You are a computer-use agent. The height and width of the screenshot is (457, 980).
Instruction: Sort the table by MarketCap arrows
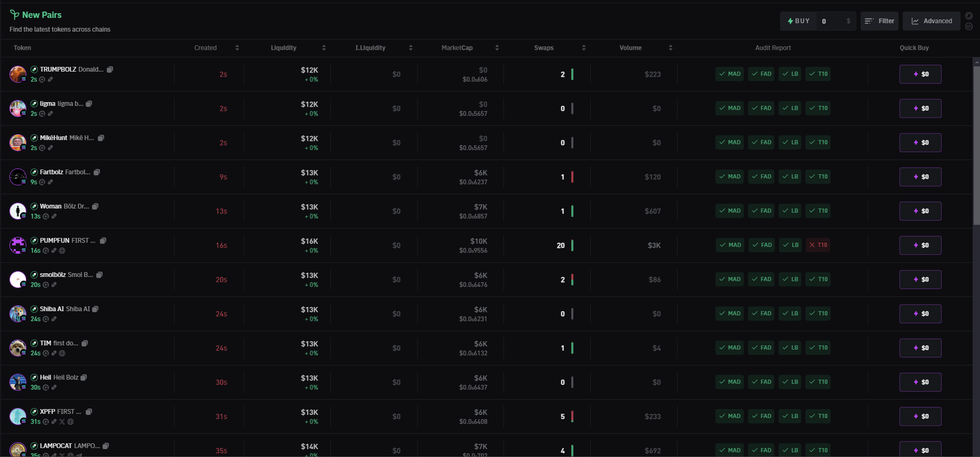(497, 48)
